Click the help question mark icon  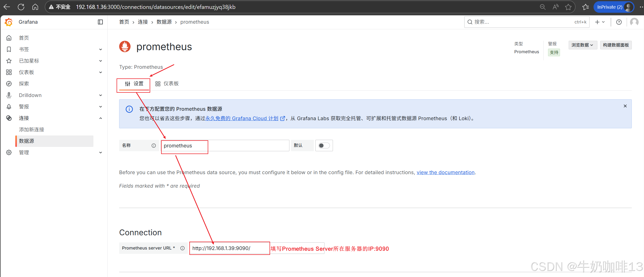point(619,22)
